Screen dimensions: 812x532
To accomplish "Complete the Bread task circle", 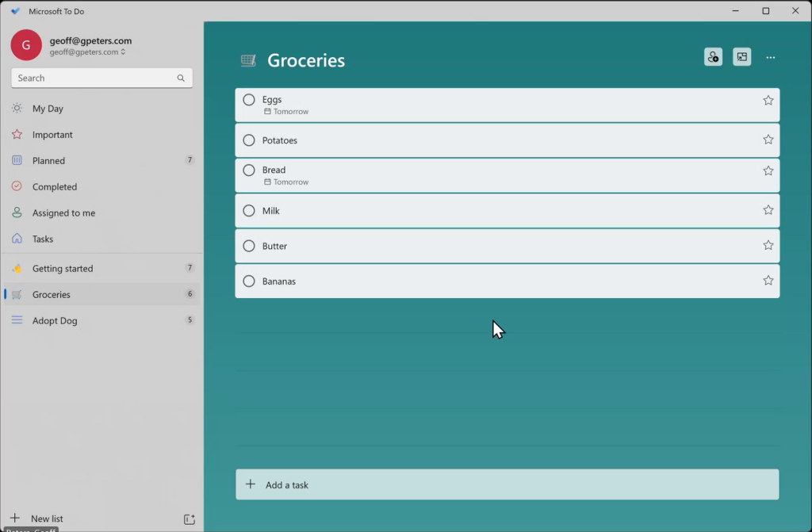I will pos(249,170).
